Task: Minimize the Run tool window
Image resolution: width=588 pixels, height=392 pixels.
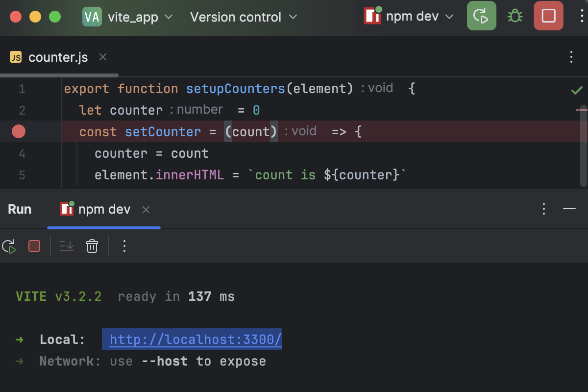Action: click(569, 209)
